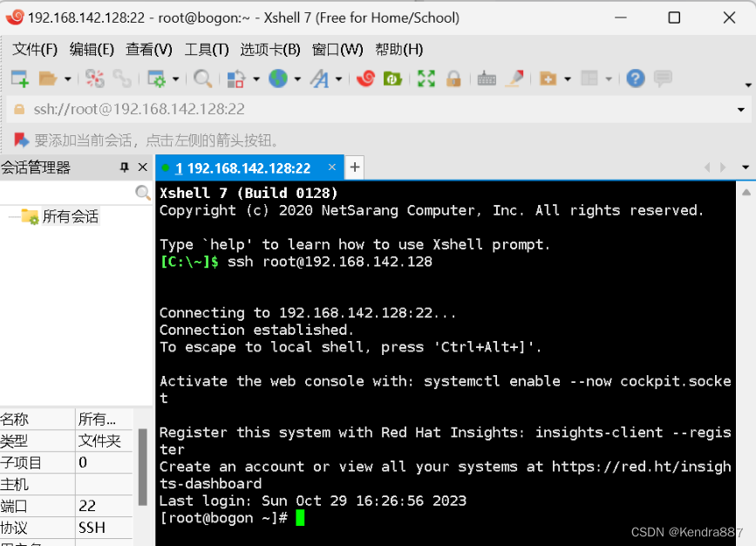
Task: Click the grey chat feedback bubble icon
Action: click(663, 78)
